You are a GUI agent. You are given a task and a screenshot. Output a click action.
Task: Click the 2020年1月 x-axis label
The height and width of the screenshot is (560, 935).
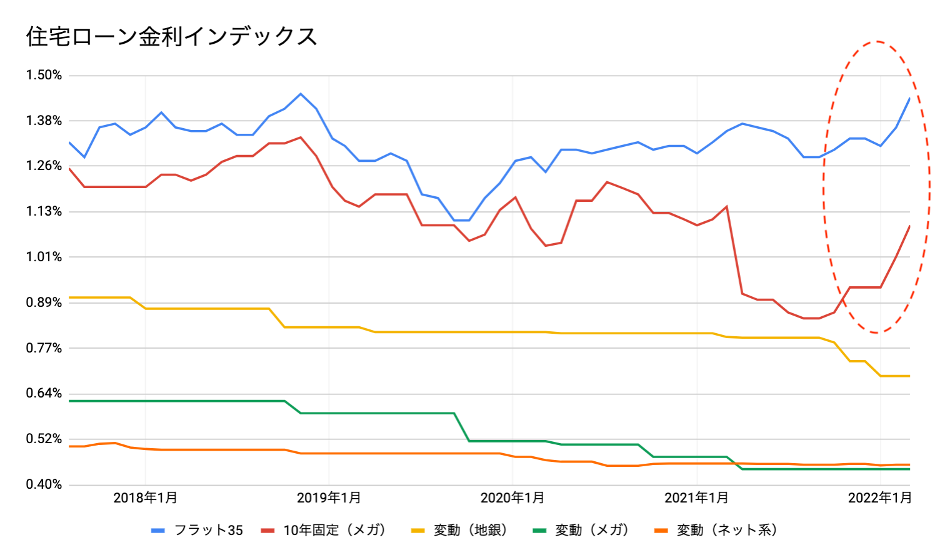(512, 498)
